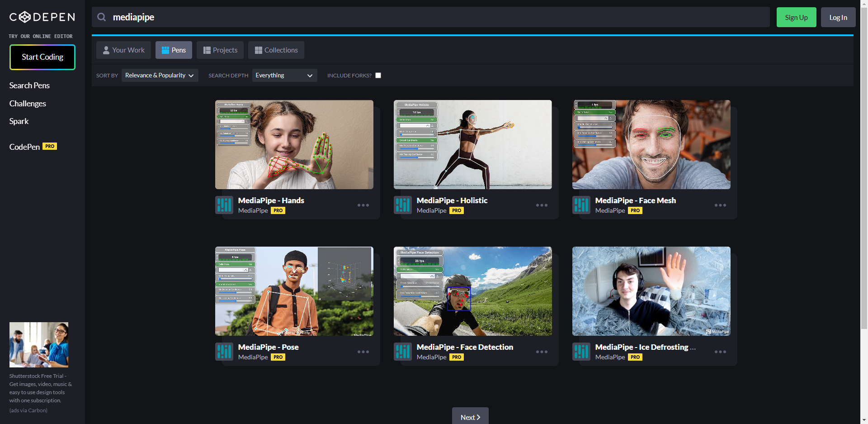Image resolution: width=868 pixels, height=424 pixels.
Task: Open MediaPipe avatar beside MediaPipe - Hands
Action: point(224,205)
